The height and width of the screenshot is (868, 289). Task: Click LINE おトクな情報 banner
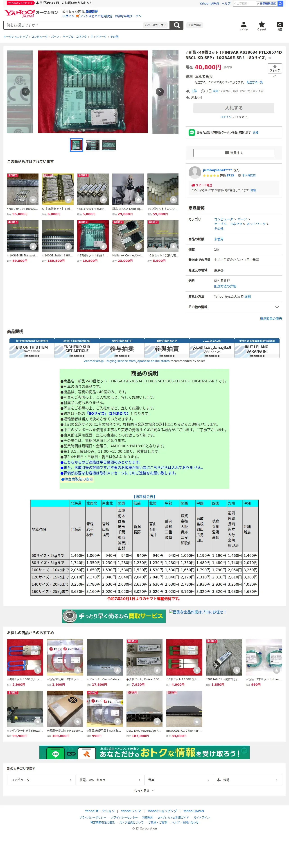[x=144, y=752]
